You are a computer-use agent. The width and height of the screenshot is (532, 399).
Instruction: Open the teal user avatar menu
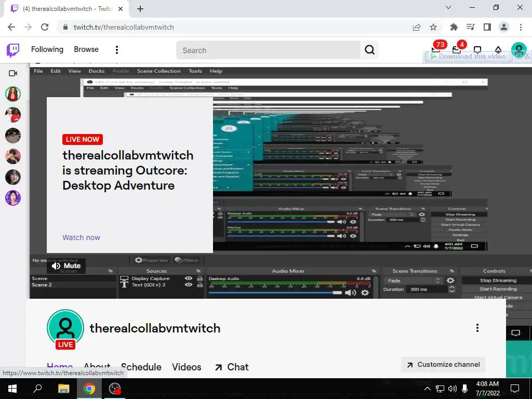pyautogui.click(x=519, y=50)
